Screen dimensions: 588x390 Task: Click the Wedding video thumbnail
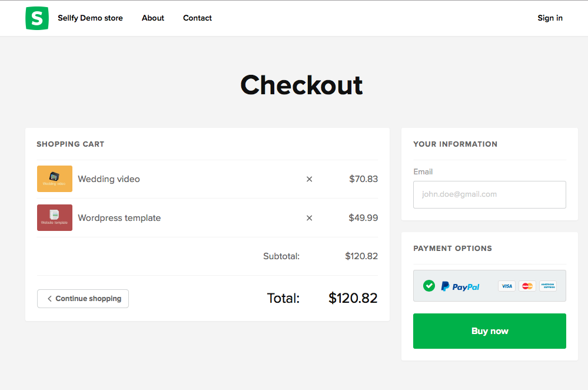pyautogui.click(x=54, y=179)
